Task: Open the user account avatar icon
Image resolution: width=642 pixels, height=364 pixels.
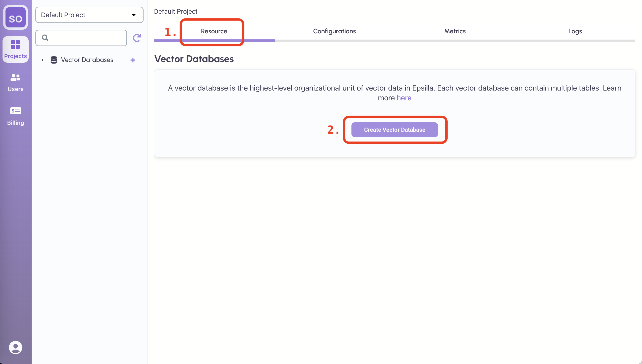Action: pos(16,347)
